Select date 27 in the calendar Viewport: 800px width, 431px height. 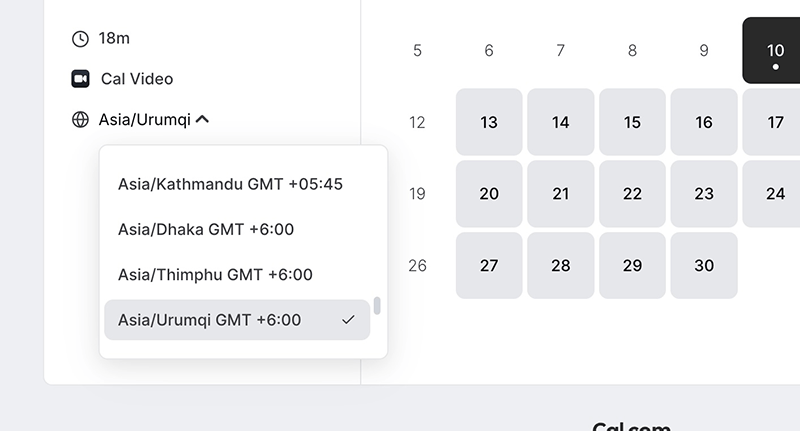coord(489,265)
